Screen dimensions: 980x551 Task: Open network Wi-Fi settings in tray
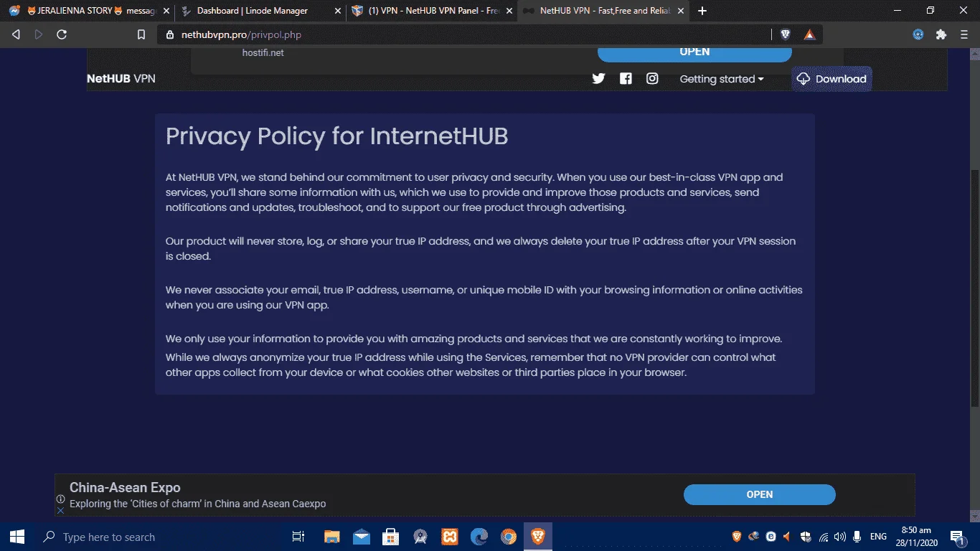(823, 537)
